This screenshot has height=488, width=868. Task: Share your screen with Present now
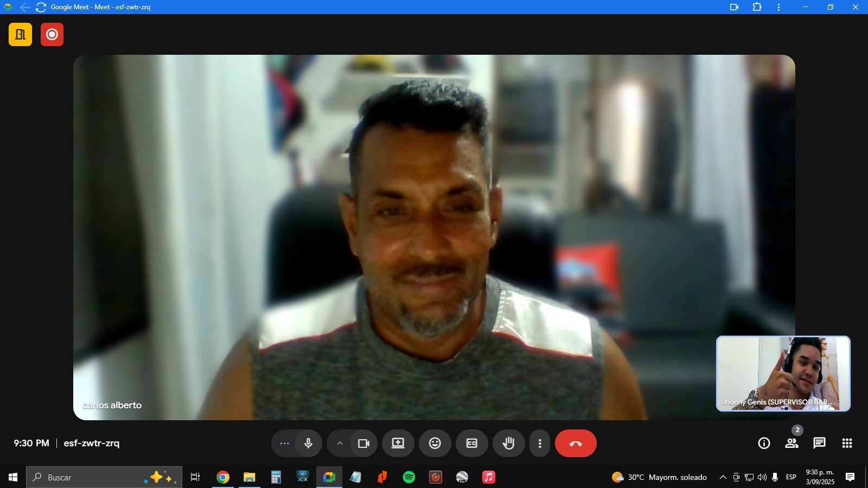tap(398, 444)
